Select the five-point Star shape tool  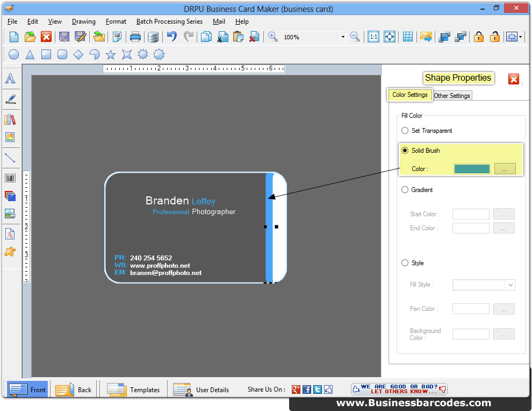coord(111,54)
